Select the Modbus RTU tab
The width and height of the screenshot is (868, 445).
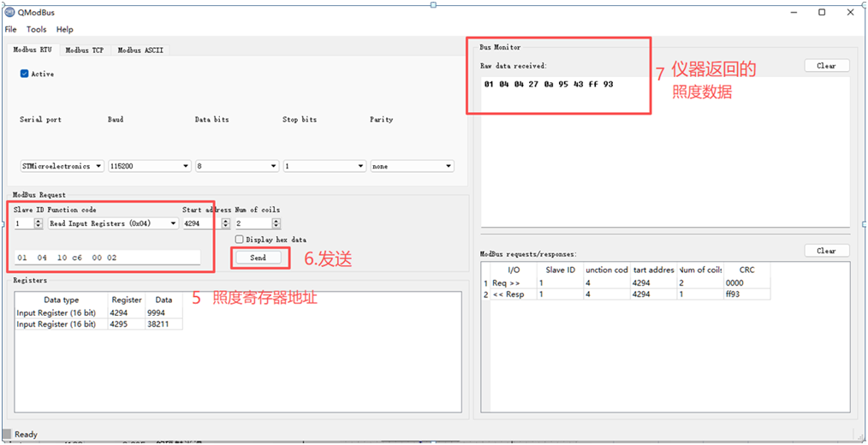33,50
